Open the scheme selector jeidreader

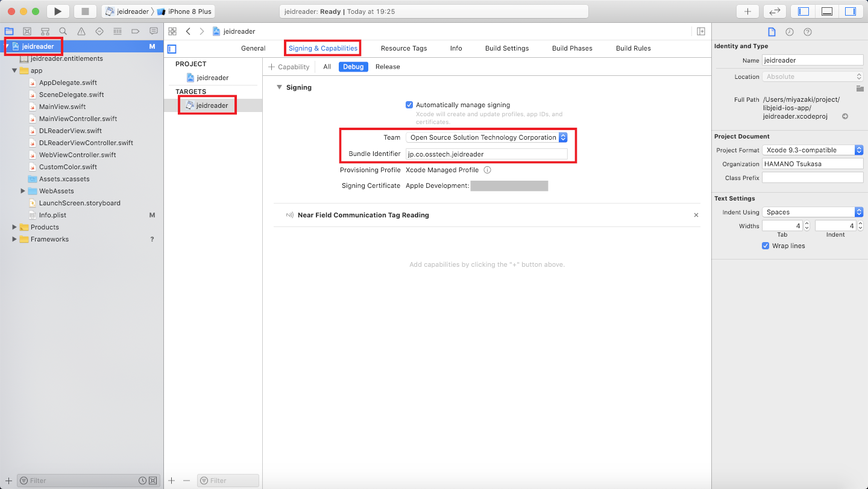click(x=127, y=11)
